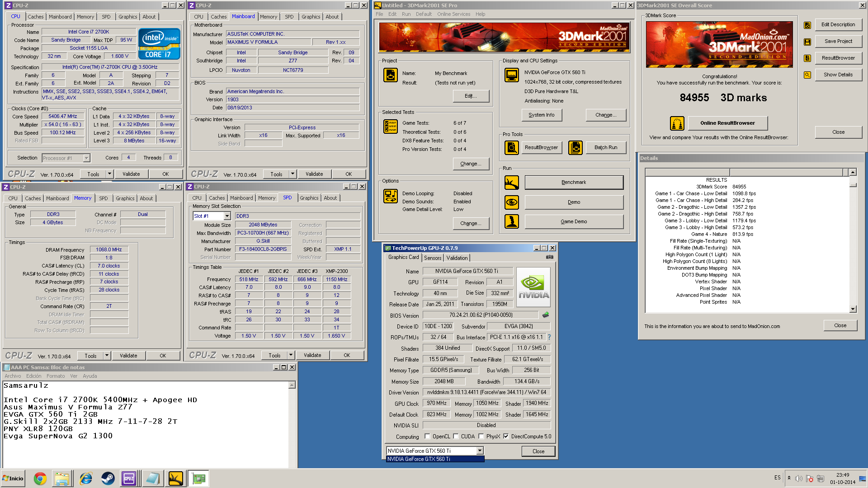Click the GPU-Z screenshot camera icon

pos(549,257)
